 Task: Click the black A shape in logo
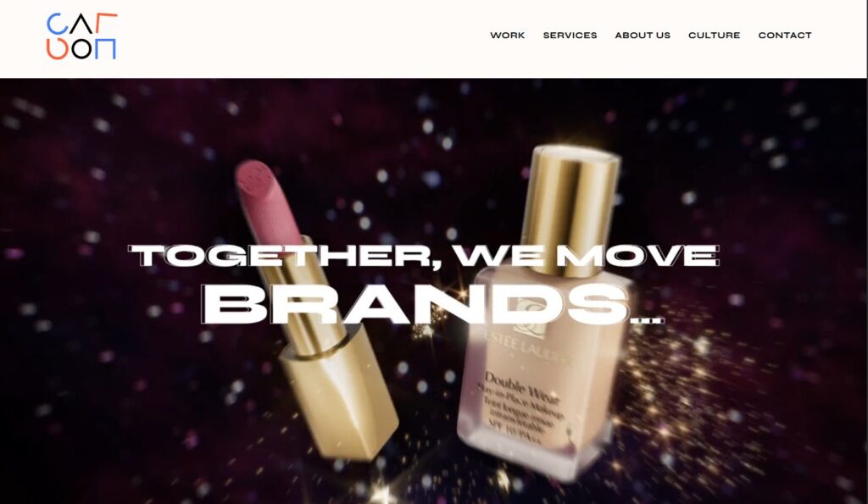pos(81,25)
